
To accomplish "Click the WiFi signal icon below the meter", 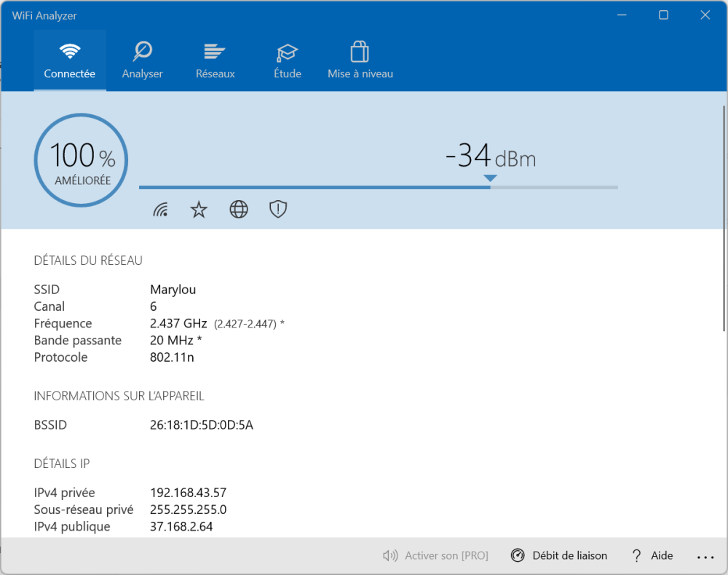I will pyautogui.click(x=161, y=210).
